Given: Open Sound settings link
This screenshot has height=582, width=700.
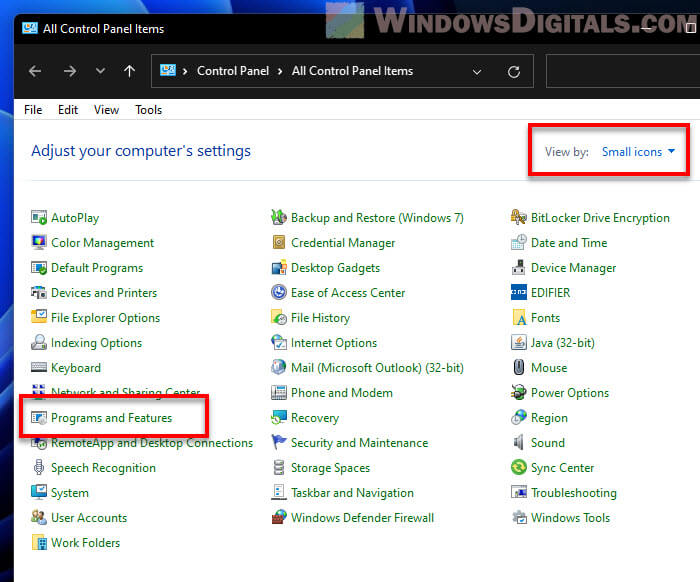Looking at the screenshot, I should [x=548, y=443].
